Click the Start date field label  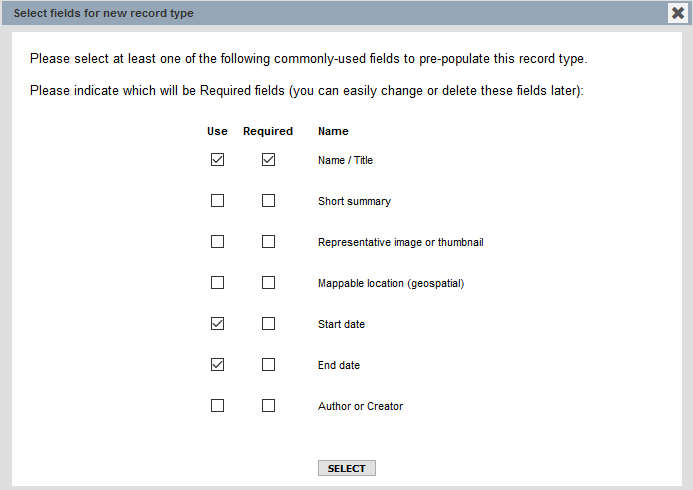point(340,324)
